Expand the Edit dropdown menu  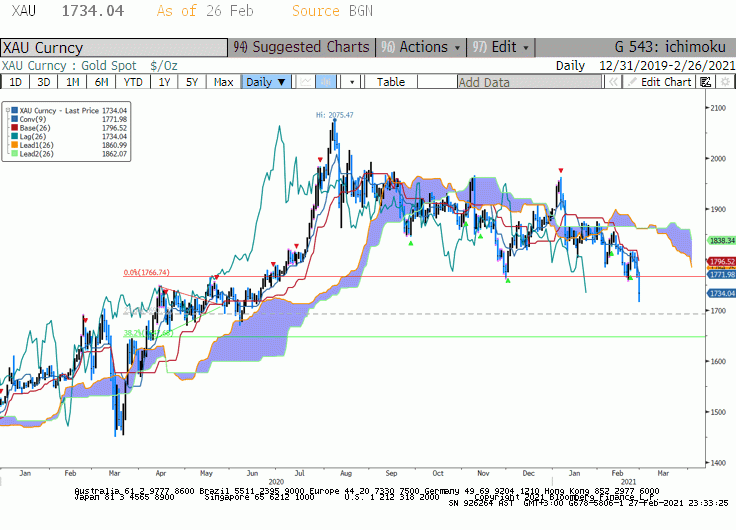click(501, 47)
